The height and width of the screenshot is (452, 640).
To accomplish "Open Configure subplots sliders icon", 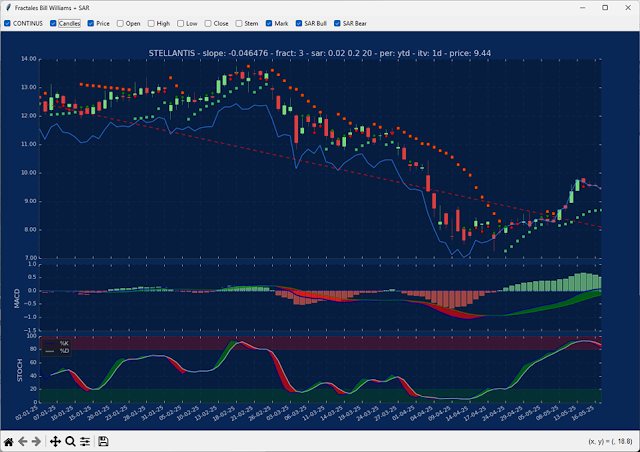I will (85, 441).
